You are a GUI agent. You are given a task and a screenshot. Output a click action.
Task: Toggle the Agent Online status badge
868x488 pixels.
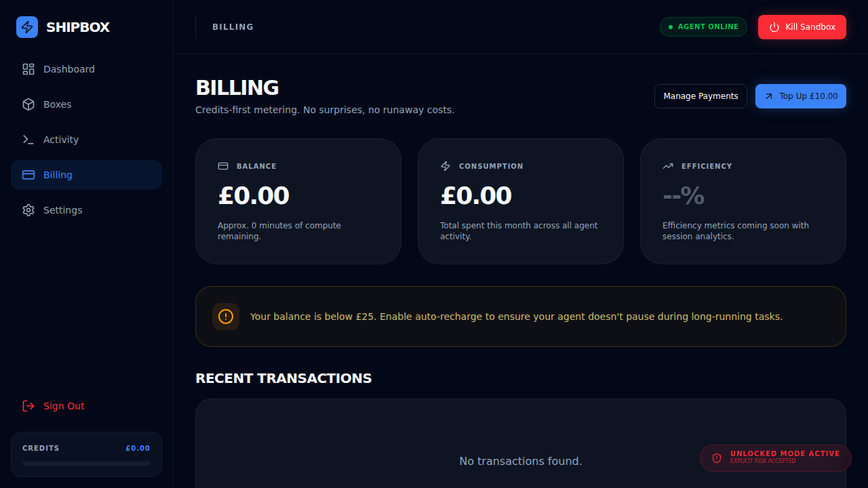703,26
